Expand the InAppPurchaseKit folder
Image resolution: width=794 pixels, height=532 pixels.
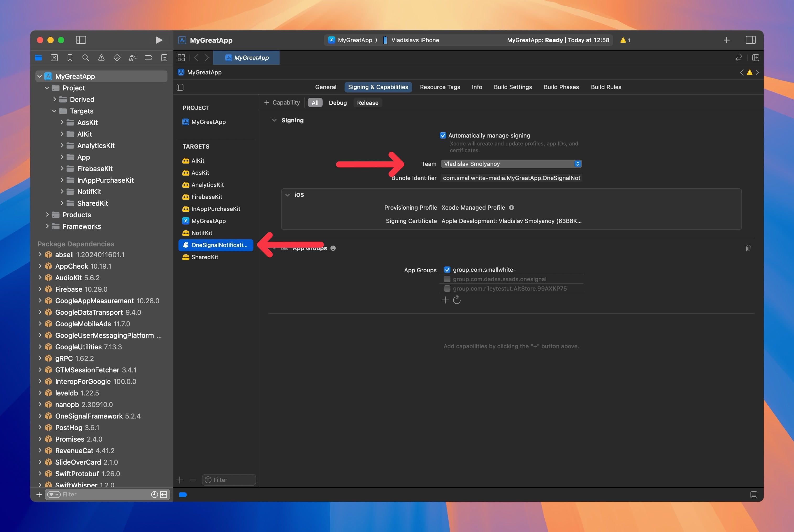pyautogui.click(x=62, y=180)
